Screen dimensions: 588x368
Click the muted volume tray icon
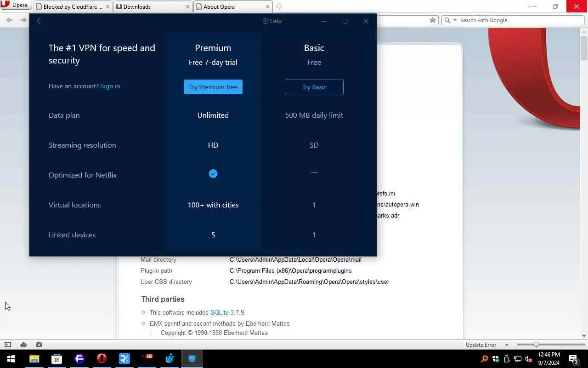pyautogui.click(x=529, y=359)
